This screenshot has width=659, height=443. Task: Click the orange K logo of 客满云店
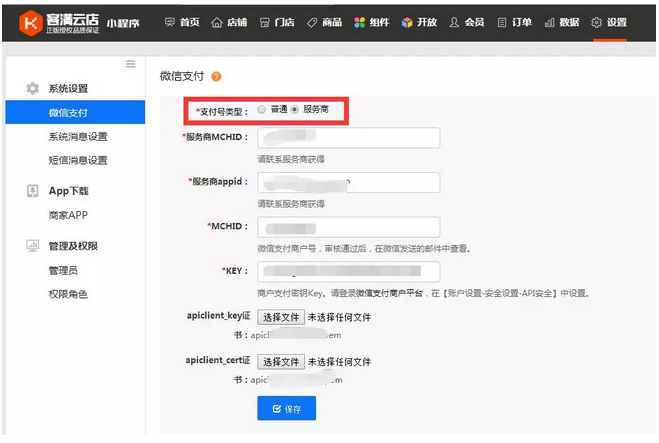pyautogui.click(x=31, y=23)
